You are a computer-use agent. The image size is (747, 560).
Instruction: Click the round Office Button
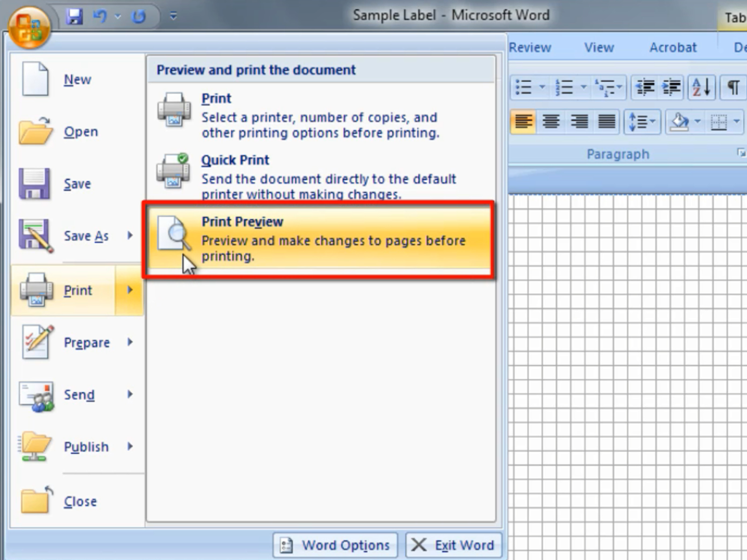click(x=29, y=28)
